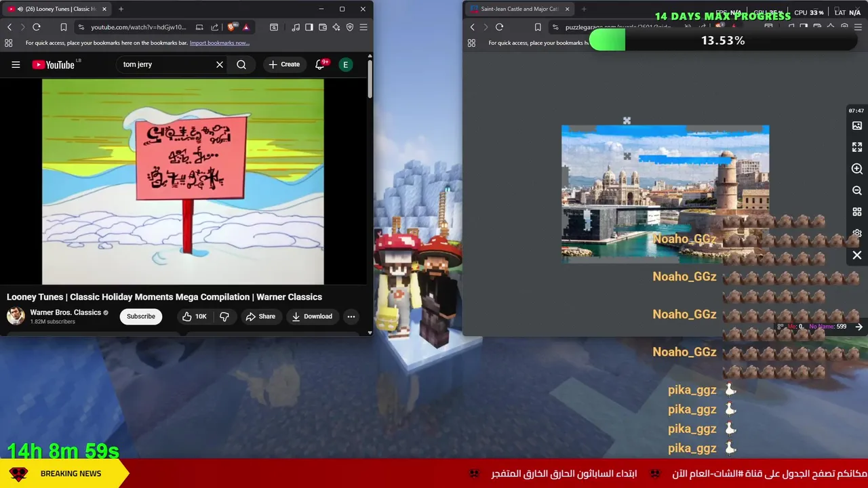Close the Saint-Jean Castle tab
Image resolution: width=868 pixels, height=488 pixels.
point(567,9)
